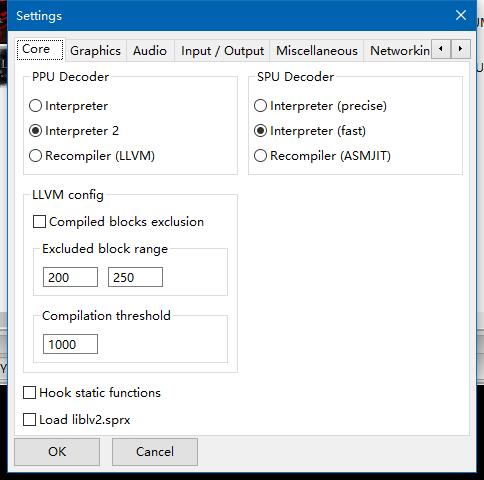484x480 pixels.
Task: Focus the Compilation threshold field showing 1000
Action: [70, 344]
